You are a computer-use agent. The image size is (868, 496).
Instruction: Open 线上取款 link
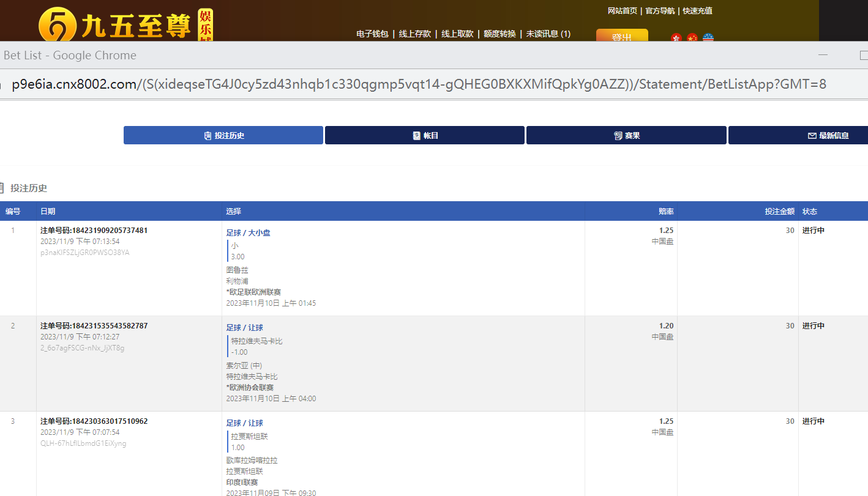click(x=457, y=34)
